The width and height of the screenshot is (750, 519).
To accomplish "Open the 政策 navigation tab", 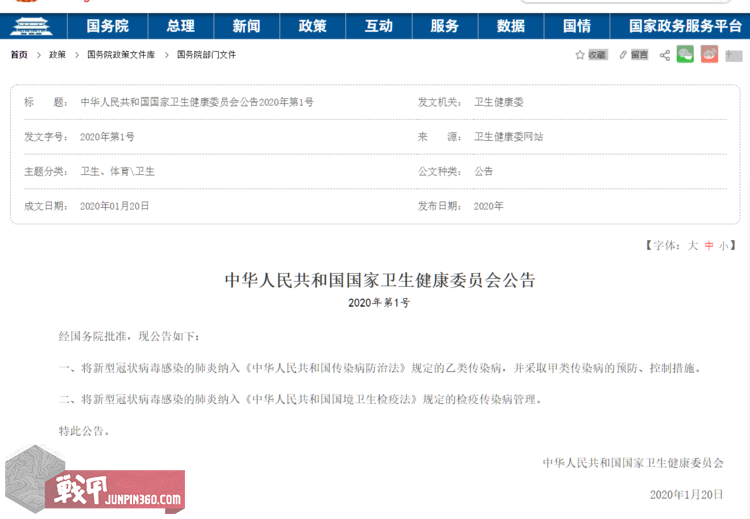I will 312,26.
